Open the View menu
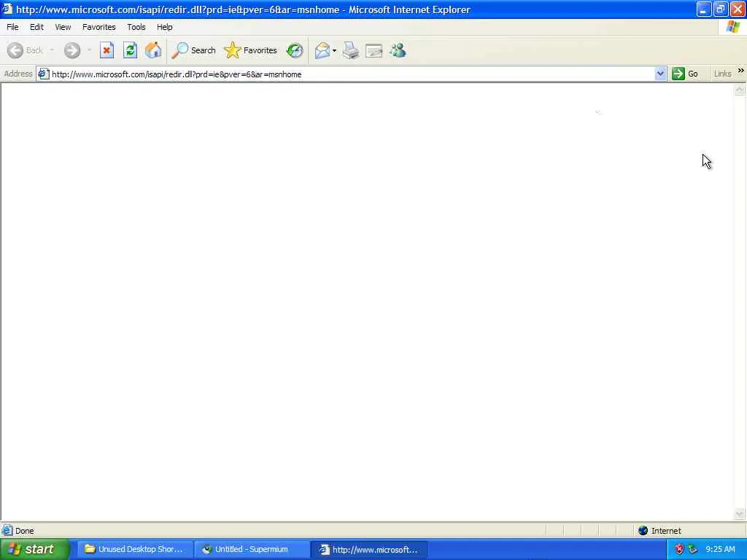This screenshot has height=560, width=747. click(63, 27)
